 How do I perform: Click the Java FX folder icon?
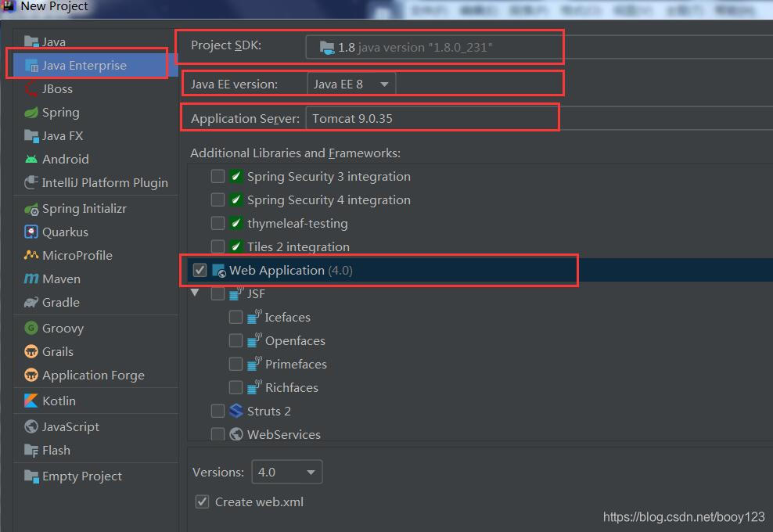click(x=31, y=136)
